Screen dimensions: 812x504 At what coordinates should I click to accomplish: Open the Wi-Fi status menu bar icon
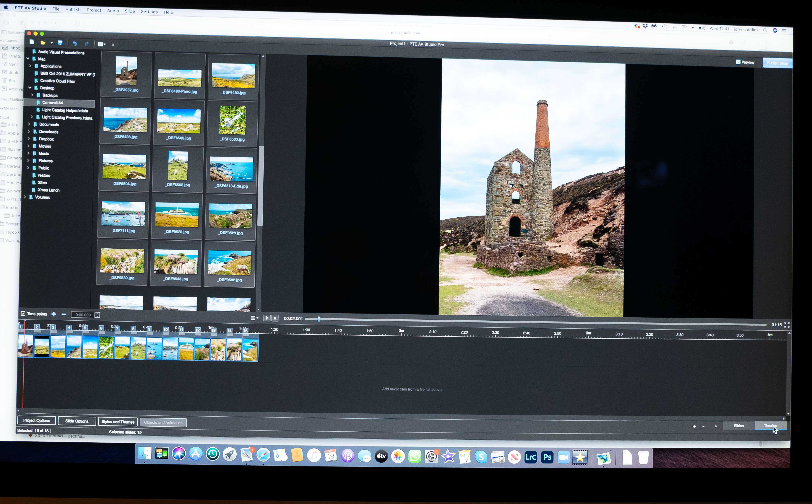tap(684, 28)
